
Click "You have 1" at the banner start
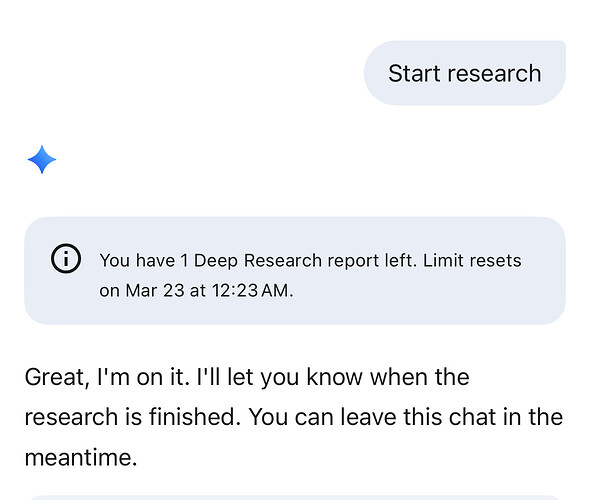click(x=143, y=260)
